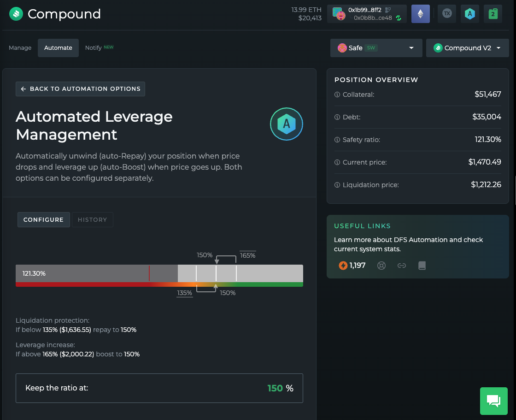
Task: Click the orange lightning bolt stats icon
Action: [x=343, y=266]
